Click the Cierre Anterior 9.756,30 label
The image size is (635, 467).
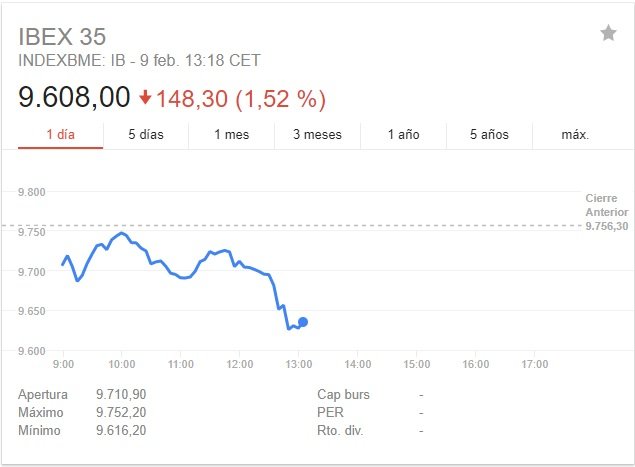[x=607, y=212]
